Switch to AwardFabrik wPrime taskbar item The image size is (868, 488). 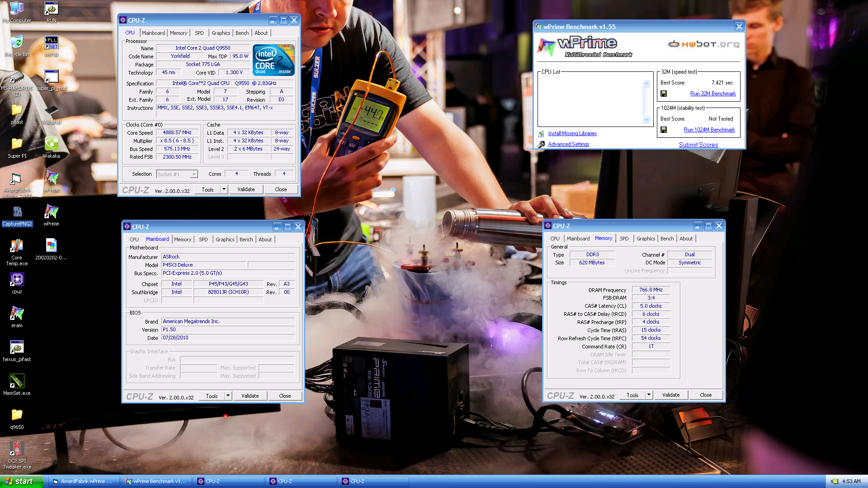84,481
